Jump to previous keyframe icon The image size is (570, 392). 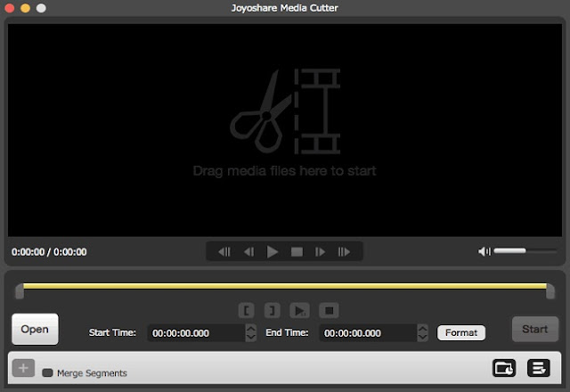(x=224, y=251)
